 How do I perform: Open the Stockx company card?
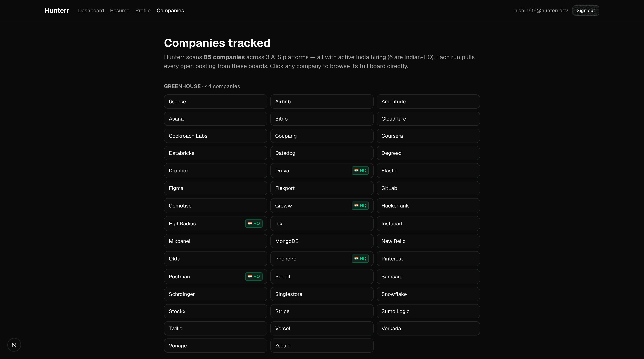[215, 311]
